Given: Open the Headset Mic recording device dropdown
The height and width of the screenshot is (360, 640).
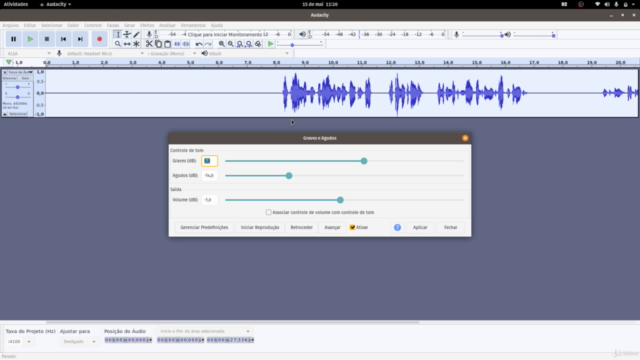Looking at the screenshot, I should [x=105, y=53].
